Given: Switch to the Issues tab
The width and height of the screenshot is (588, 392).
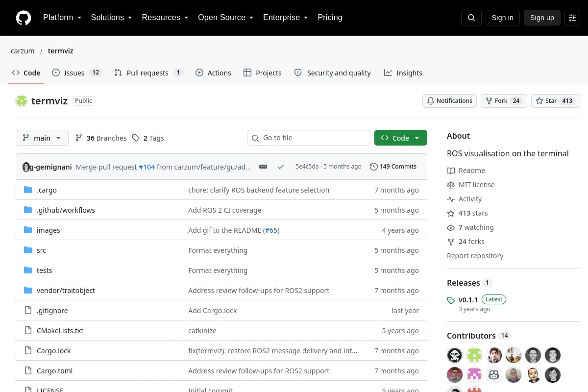Looking at the screenshot, I should point(76,73).
